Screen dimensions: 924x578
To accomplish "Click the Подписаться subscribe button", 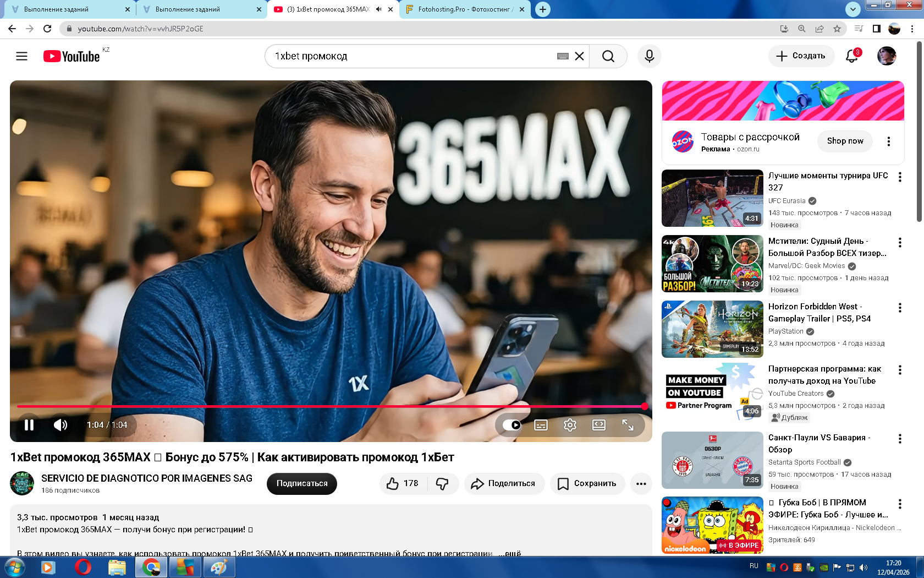I will pos(301,483).
